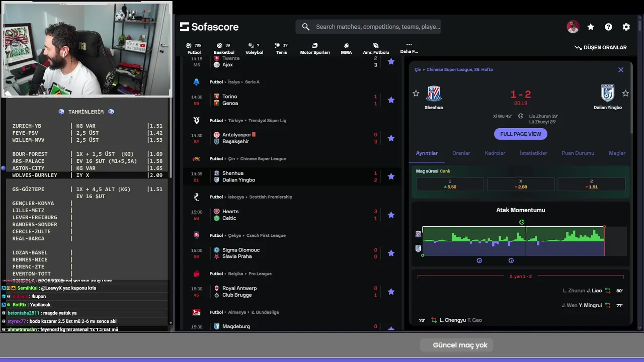
Task: Open Chinese Super League, 28. Hafta link
Action: tap(460, 70)
